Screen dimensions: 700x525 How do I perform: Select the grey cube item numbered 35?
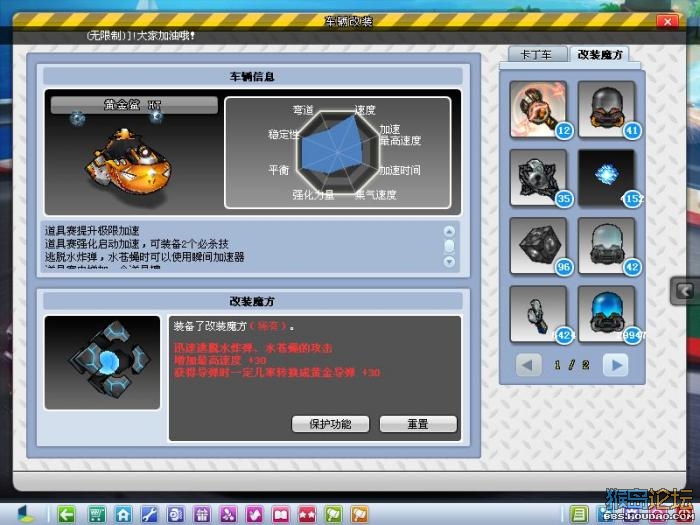(x=538, y=177)
